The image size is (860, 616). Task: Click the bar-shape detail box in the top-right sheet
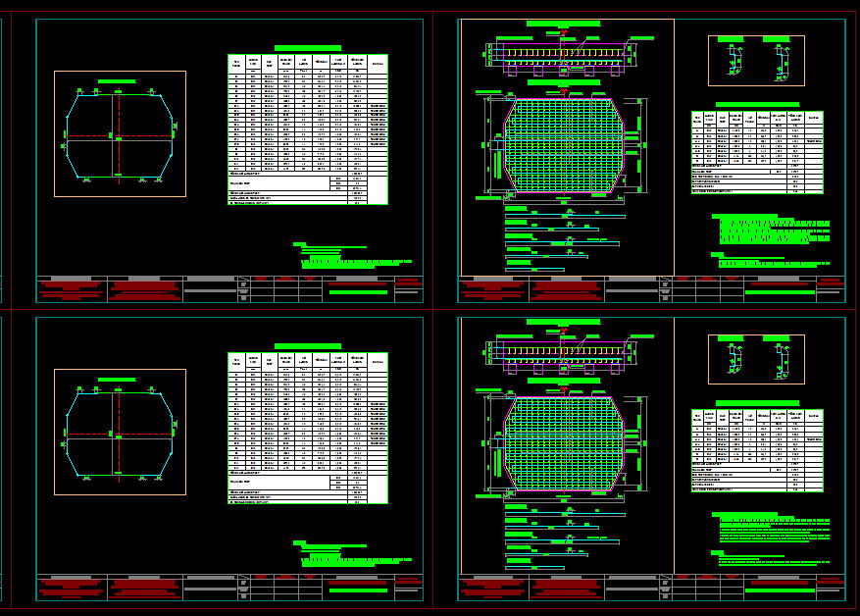756,61
